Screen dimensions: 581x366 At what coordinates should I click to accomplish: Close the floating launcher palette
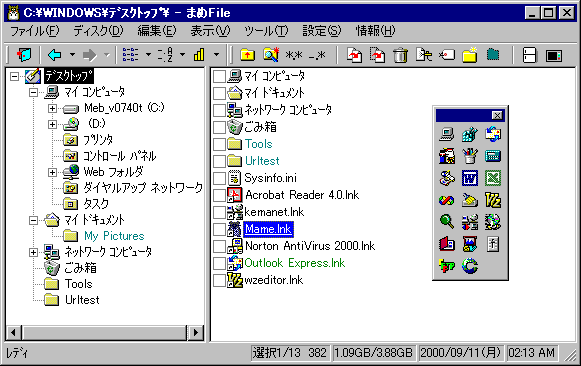[497, 116]
